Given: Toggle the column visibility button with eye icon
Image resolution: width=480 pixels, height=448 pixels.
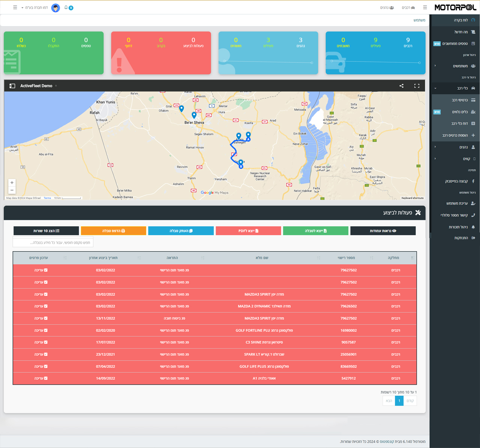Looking at the screenshot, I should tap(382, 231).
